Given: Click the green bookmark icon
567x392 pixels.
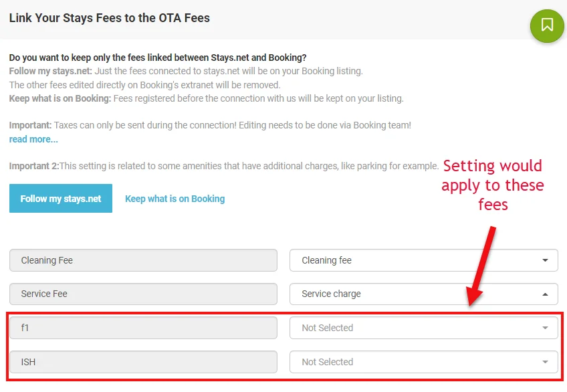Looking at the screenshot, I should 547,25.
